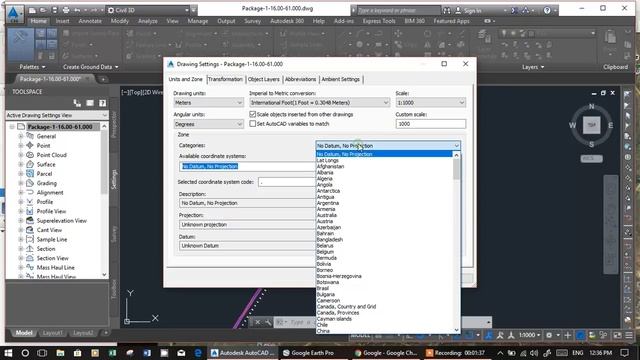
Task: Toggle Scale objects inserted from other drawings
Action: [253, 115]
